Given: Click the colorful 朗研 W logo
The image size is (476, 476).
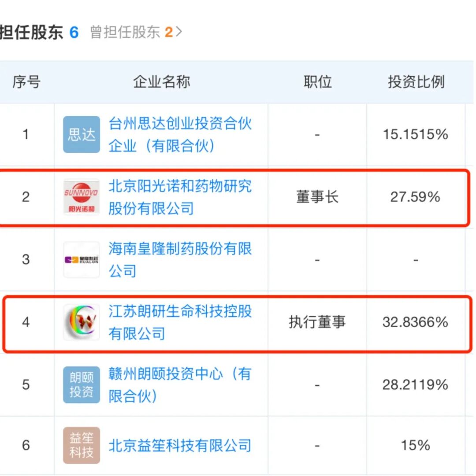Looking at the screenshot, I should pyautogui.click(x=81, y=322).
